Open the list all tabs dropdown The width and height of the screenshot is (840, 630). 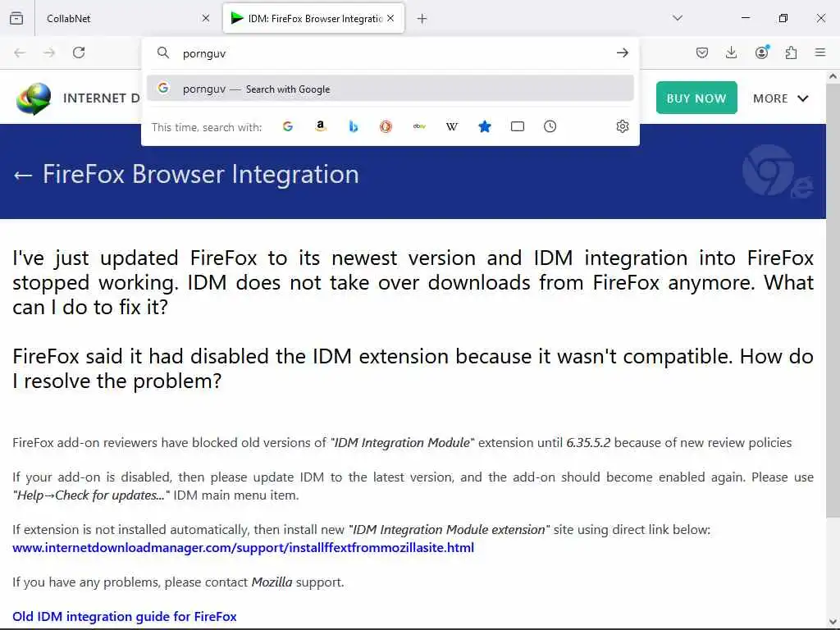point(678,18)
